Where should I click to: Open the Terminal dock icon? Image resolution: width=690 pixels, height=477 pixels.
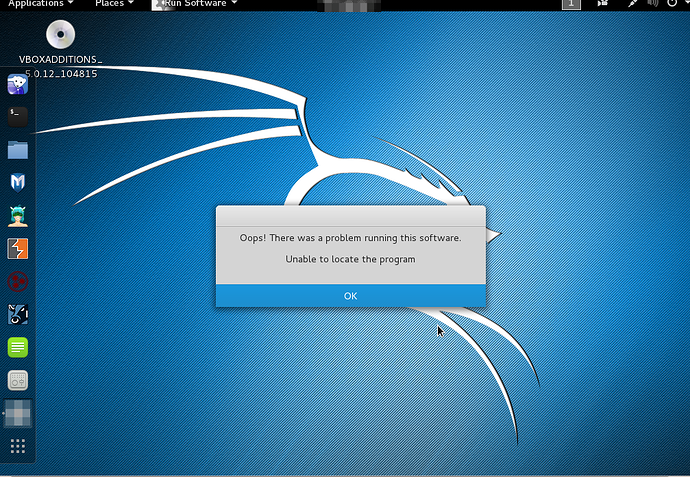(18, 117)
